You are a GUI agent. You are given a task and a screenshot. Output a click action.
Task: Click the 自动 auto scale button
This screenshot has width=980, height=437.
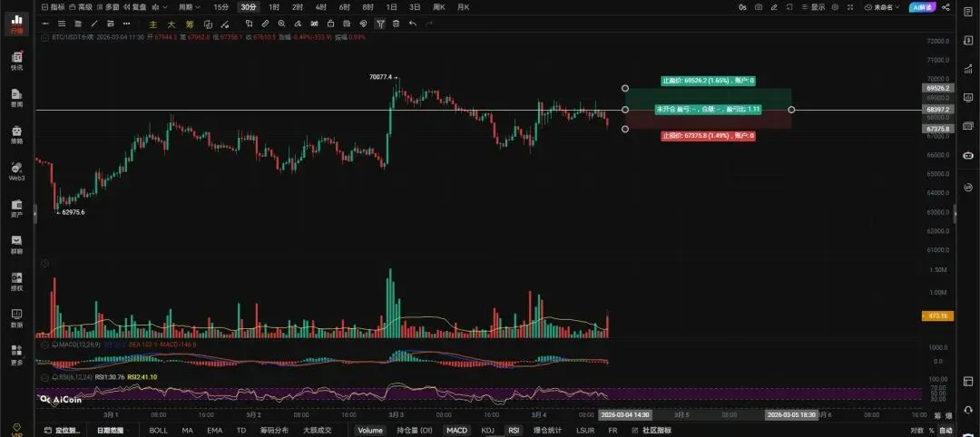coord(946,430)
